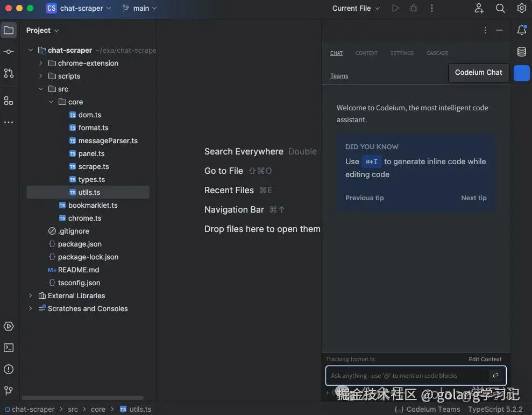Open the Git tool window icon

point(9,391)
